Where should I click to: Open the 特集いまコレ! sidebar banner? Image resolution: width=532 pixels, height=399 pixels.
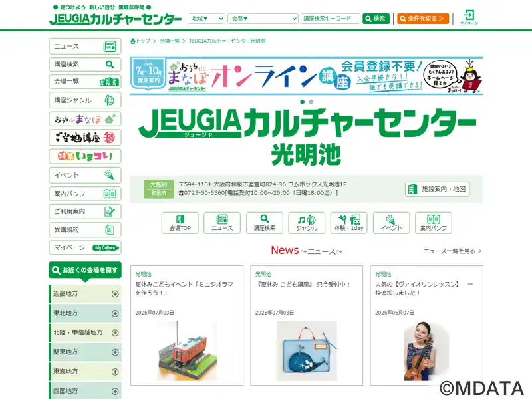point(85,156)
